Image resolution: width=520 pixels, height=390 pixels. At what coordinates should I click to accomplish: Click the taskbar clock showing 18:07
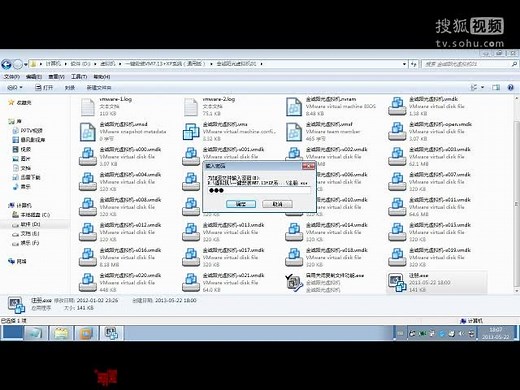pos(496,333)
